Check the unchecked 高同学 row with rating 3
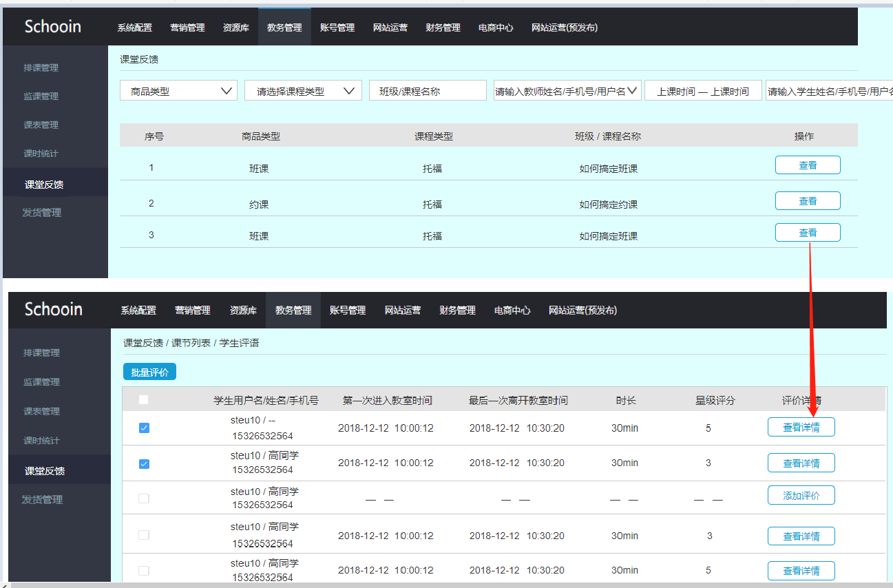This screenshot has height=588, width=893. (144, 535)
